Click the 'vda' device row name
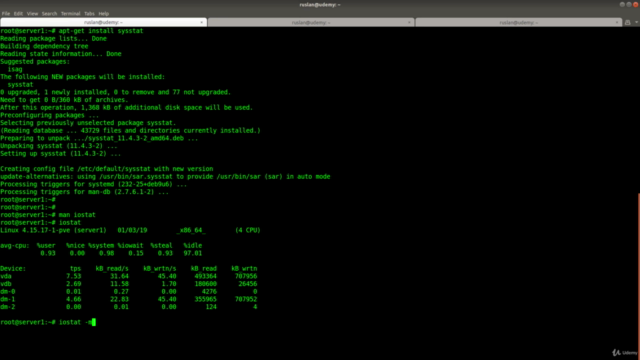Viewport: 640px width, 360px height. tap(6, 276)
